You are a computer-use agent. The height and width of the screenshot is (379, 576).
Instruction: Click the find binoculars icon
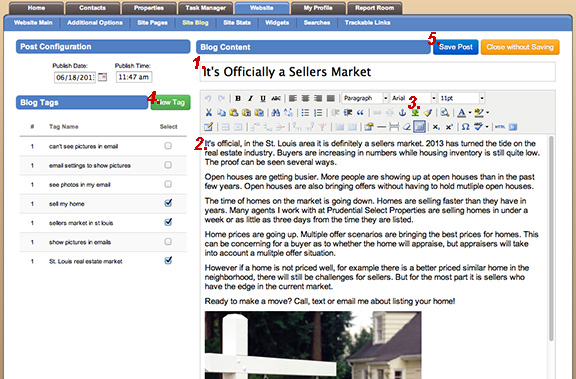tap(276, 112)
